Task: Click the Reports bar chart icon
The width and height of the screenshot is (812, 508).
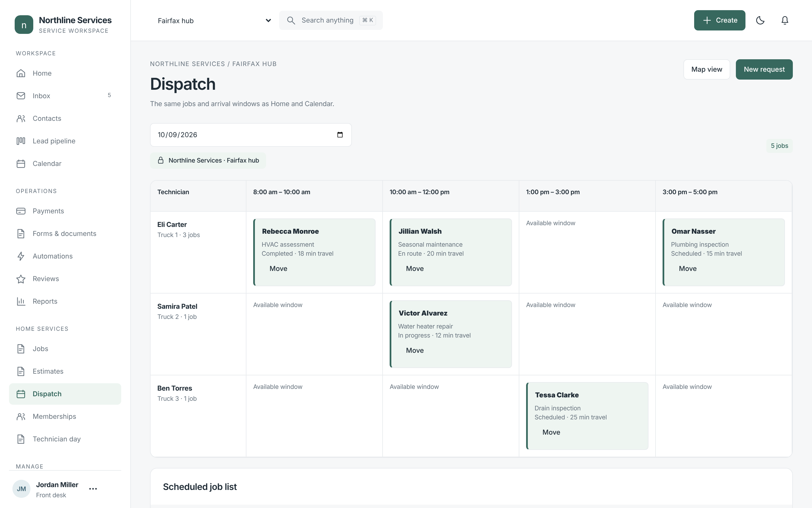Action: coord(21,301)
